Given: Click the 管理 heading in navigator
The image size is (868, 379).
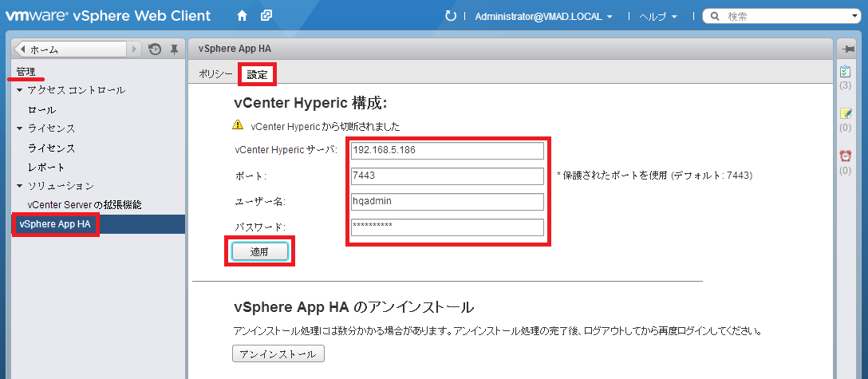Looking at the screenshot, I should coord(26,72).
